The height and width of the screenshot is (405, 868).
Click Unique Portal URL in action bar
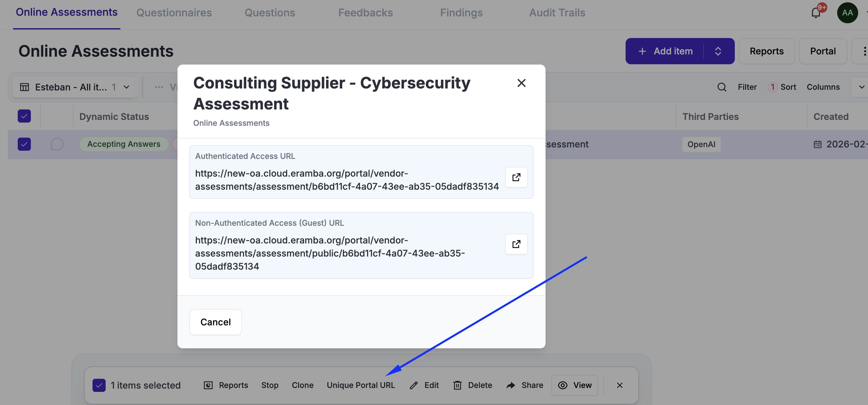point(361,385)
